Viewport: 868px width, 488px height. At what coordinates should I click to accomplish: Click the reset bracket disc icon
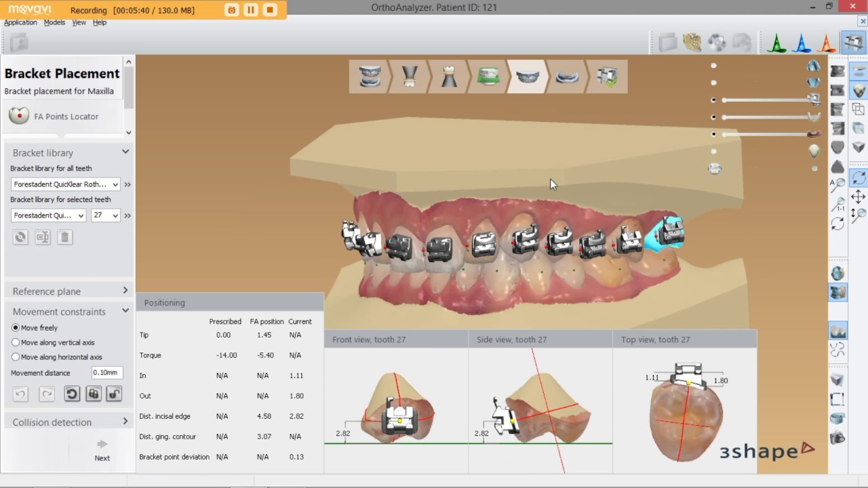coord(20,237)
